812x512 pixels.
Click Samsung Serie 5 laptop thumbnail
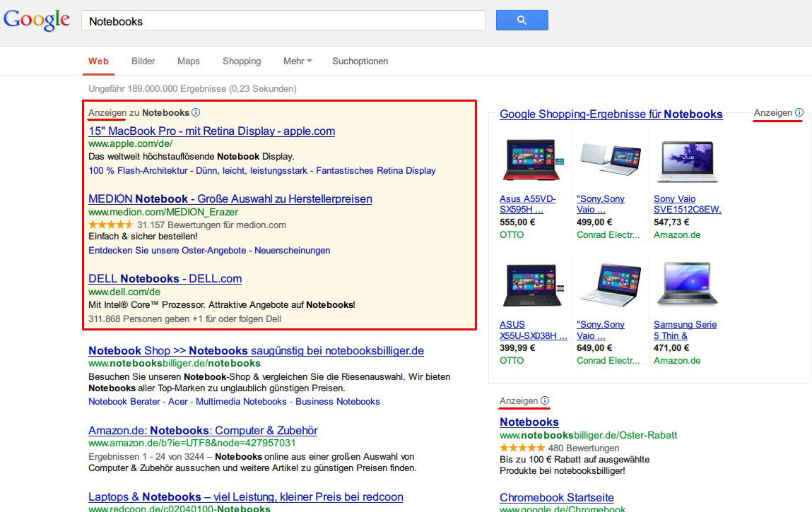click(687, 284)
